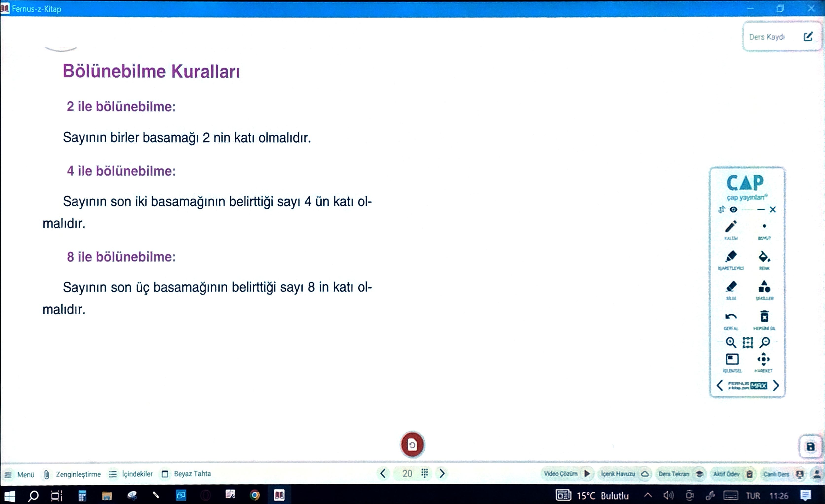Select the Silgi eraser tool

(731, 287)
